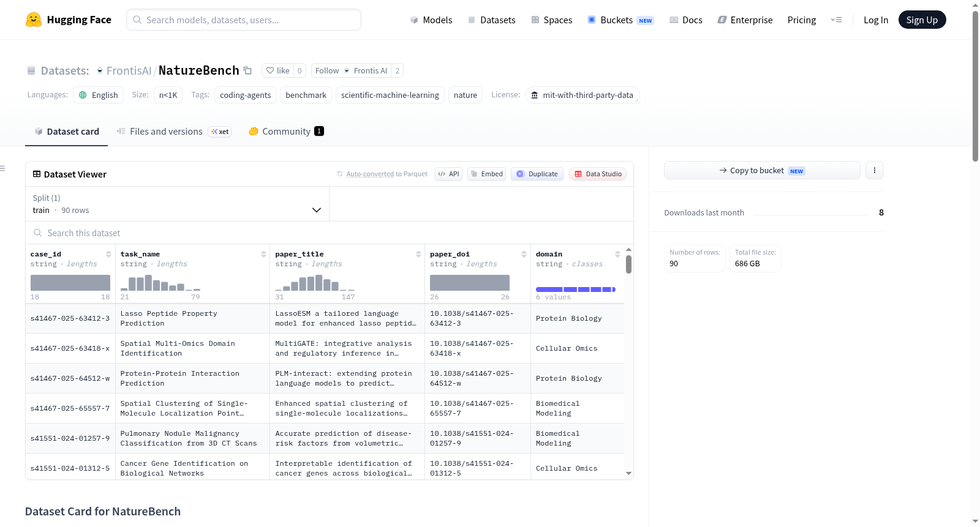
Task: Go to Models in top navigation
Action: (x=431, y=20)
